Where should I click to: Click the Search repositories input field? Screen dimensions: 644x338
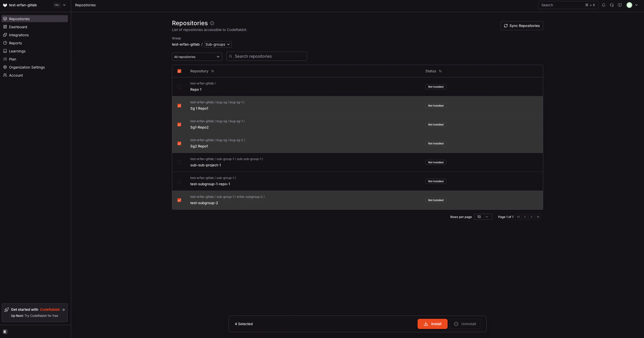click(267, 56)
